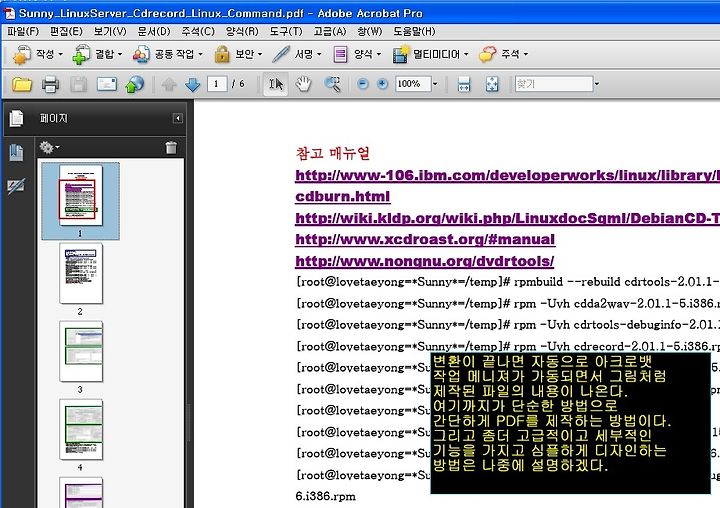Open the Signatures panel in sidebar

pyautogui.click(x=16, y=186)
